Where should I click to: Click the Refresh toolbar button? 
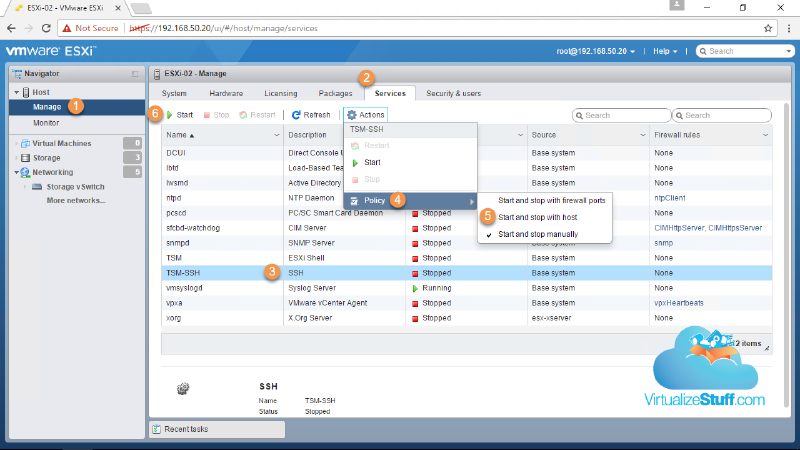pos(311,115)
